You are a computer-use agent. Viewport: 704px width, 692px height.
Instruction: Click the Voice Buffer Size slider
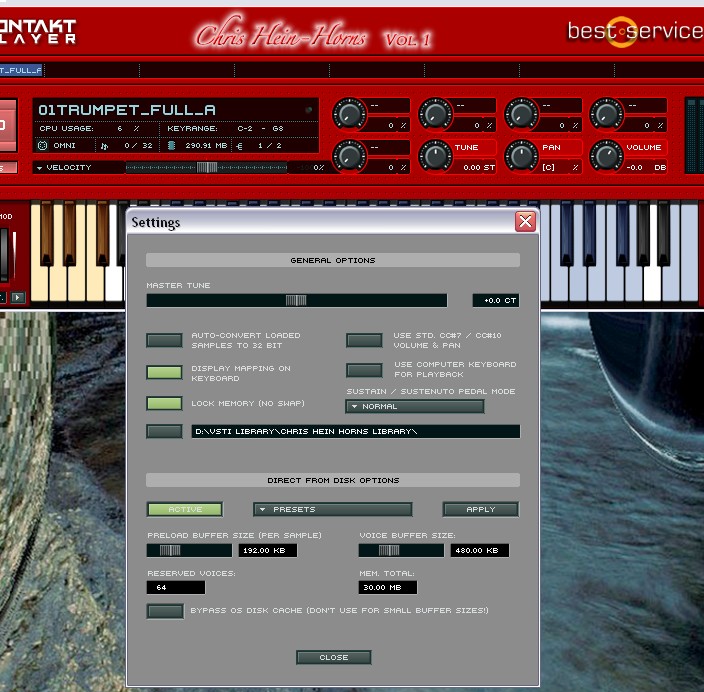click(x=401, y=550)
